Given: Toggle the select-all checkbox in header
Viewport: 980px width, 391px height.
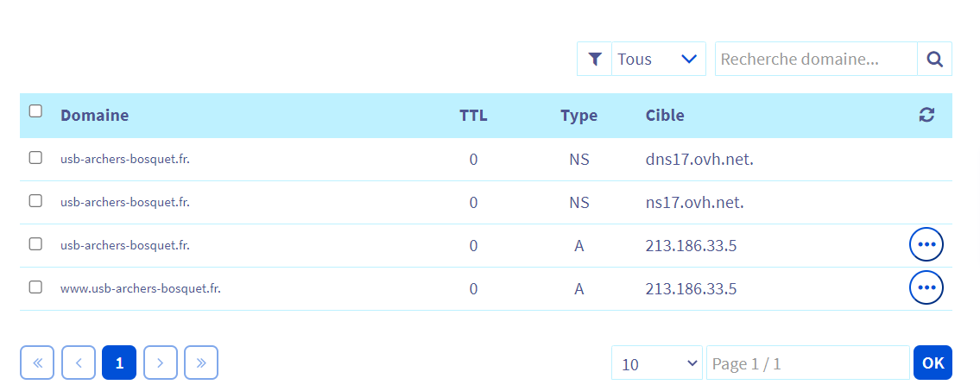Looking at the screenshot, I should coord(35,110).
